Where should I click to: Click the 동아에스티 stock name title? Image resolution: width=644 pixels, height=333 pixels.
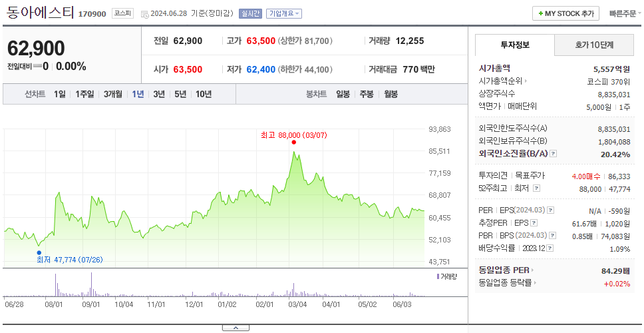tap(39, 13)
